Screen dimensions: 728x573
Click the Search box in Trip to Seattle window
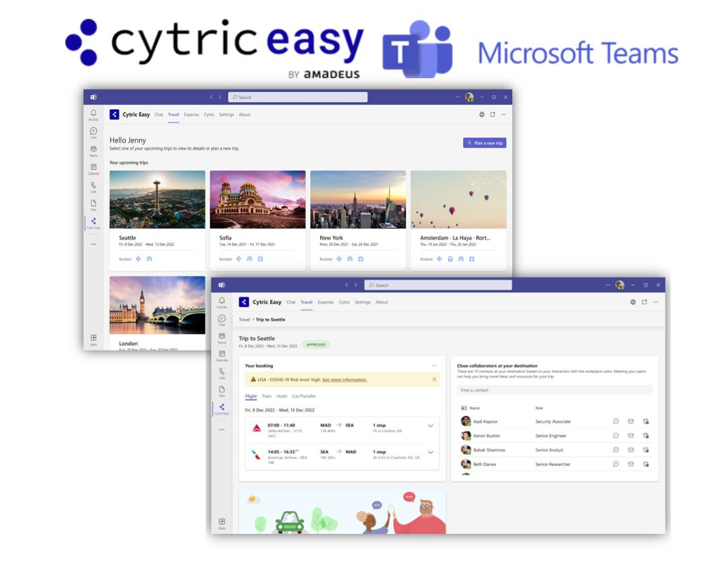[438, 285]
